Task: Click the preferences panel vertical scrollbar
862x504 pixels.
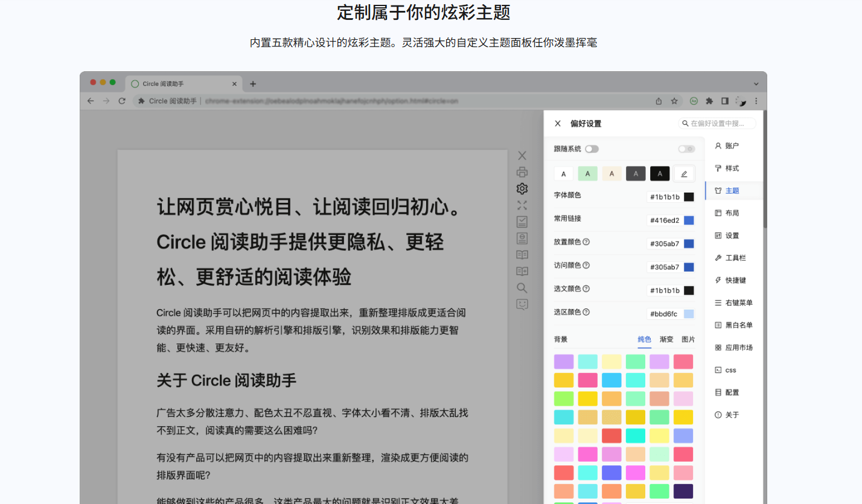Action: pyautogui.click(x=765, y=169)
